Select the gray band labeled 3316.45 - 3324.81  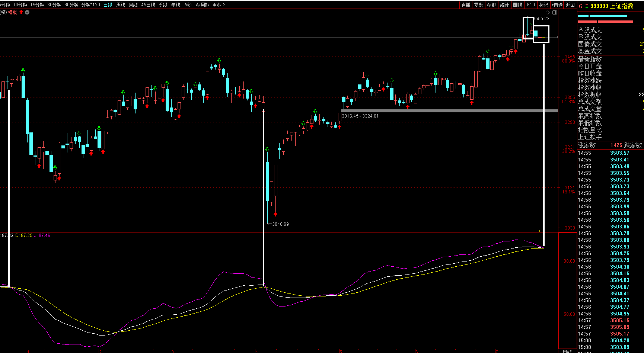449,111
